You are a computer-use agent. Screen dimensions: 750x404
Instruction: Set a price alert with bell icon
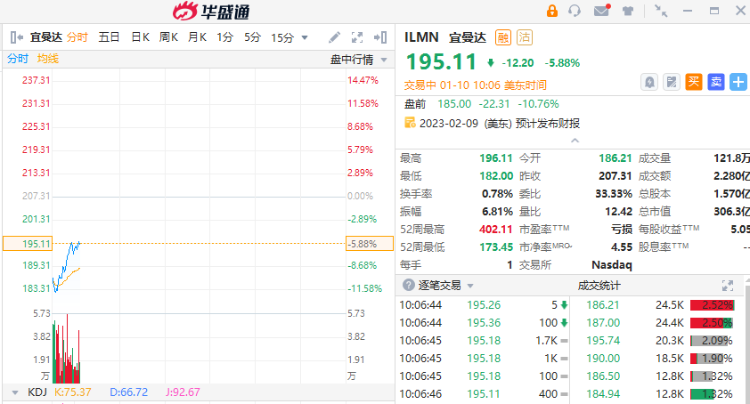649,82
